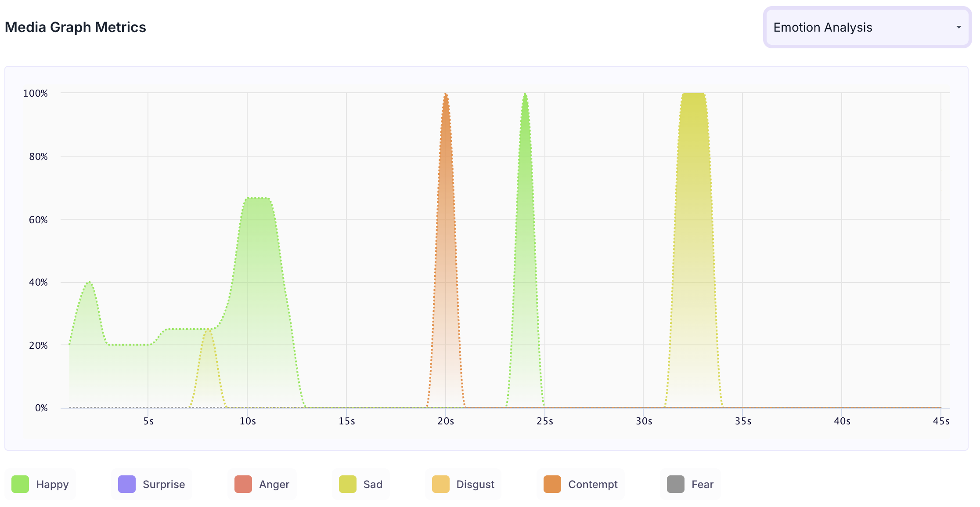Click the orange Contempt color square
980x507 pixels.
click(552, 484)
